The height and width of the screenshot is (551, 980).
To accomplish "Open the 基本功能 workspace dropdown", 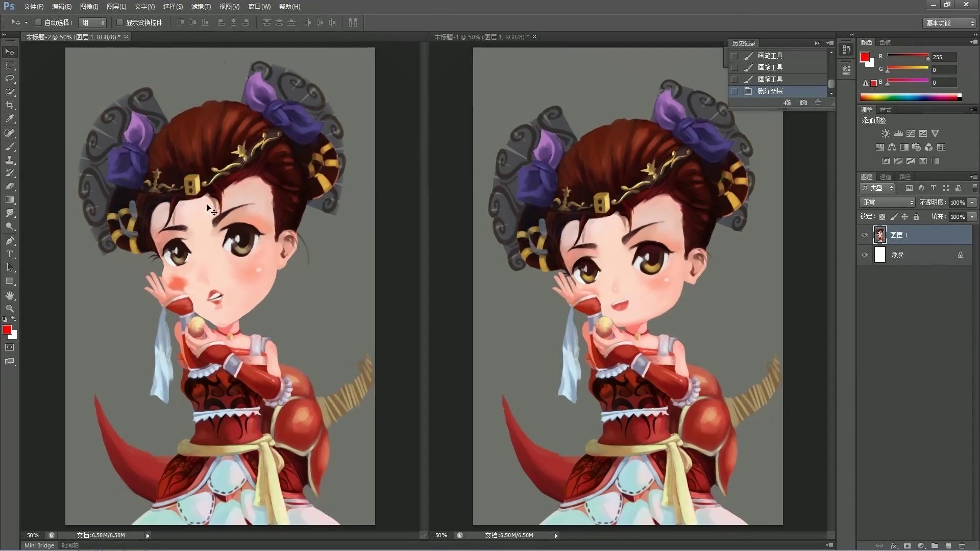I will 950,23.
